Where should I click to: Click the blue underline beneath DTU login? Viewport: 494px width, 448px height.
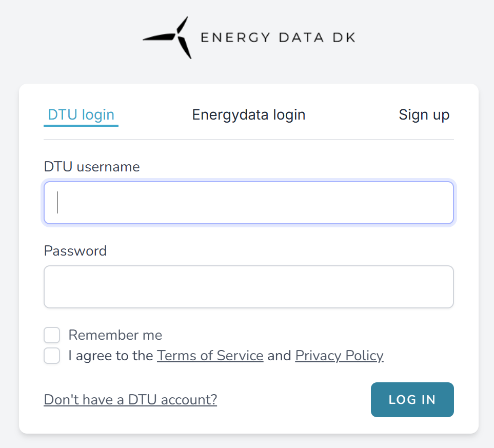click(x=81, y=125)
